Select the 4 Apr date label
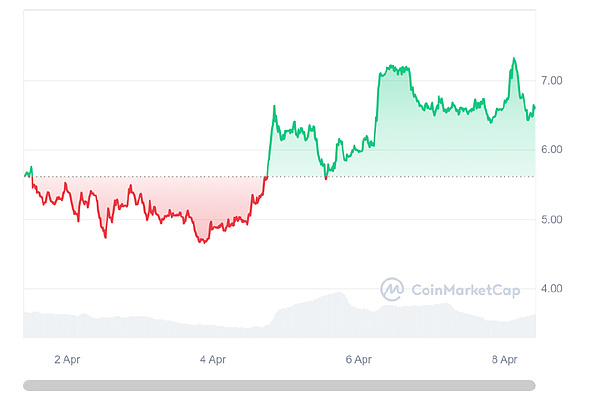600x400 pixels. coord(212,358)
